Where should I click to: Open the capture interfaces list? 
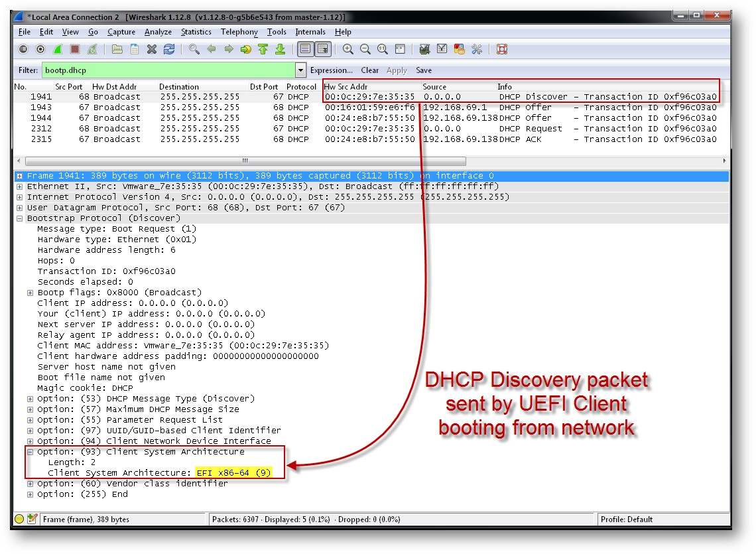(x=23, y=48)
